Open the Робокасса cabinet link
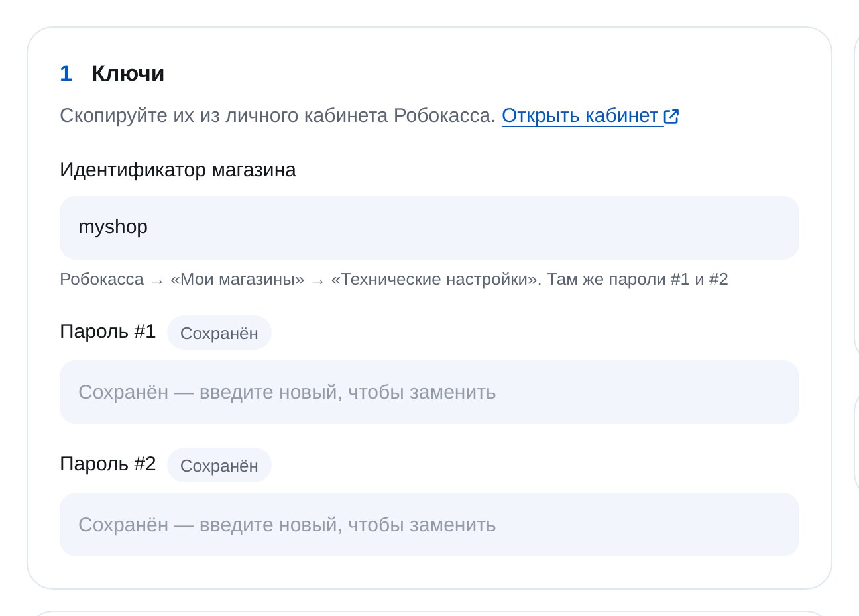The height and width of the screenshot is (616, 859). click(x=590, y=116)
